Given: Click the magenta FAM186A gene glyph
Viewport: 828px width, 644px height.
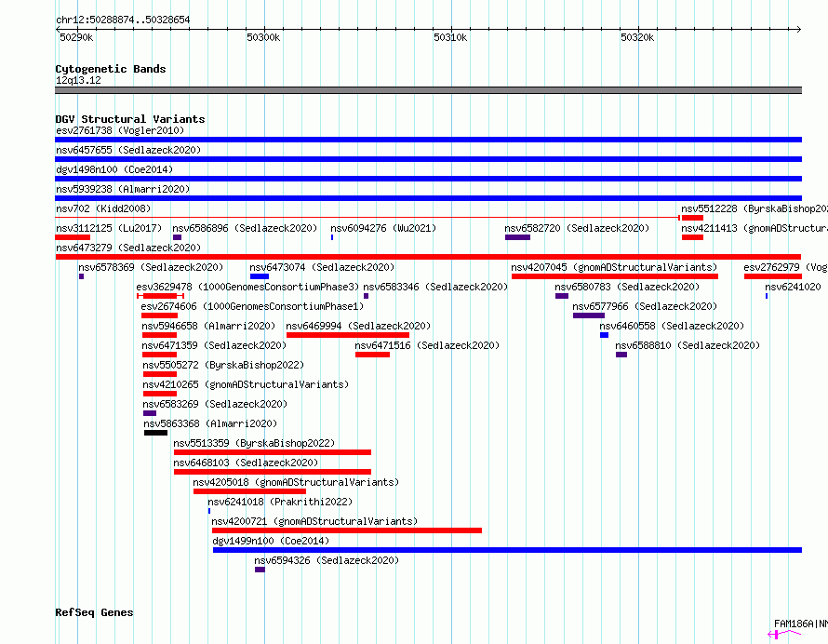Looking at the screenshot, I should click(784, 634).
